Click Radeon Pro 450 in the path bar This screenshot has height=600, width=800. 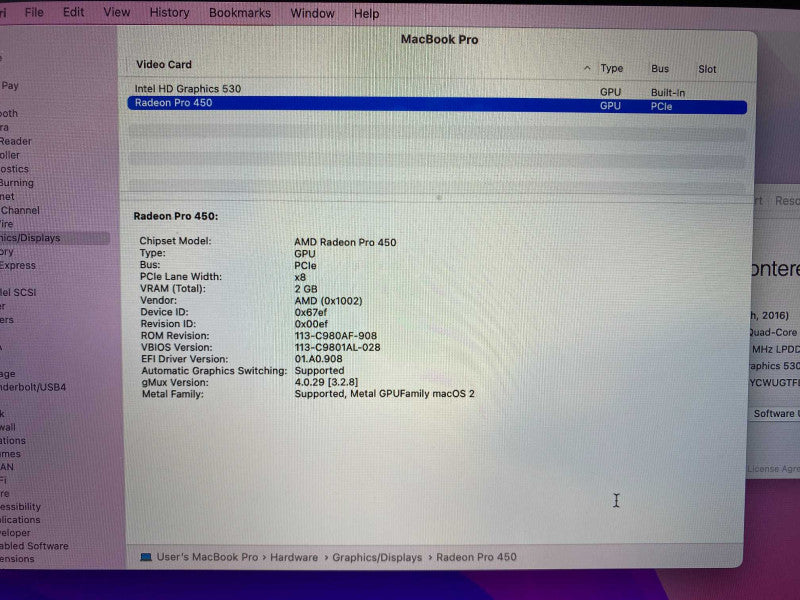(x=476, y=557)
